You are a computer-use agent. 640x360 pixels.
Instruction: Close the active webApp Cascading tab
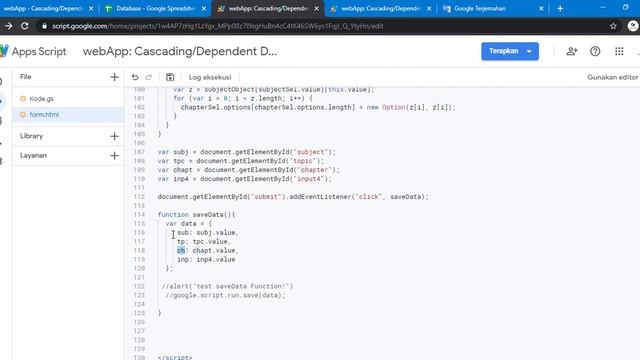316,9
